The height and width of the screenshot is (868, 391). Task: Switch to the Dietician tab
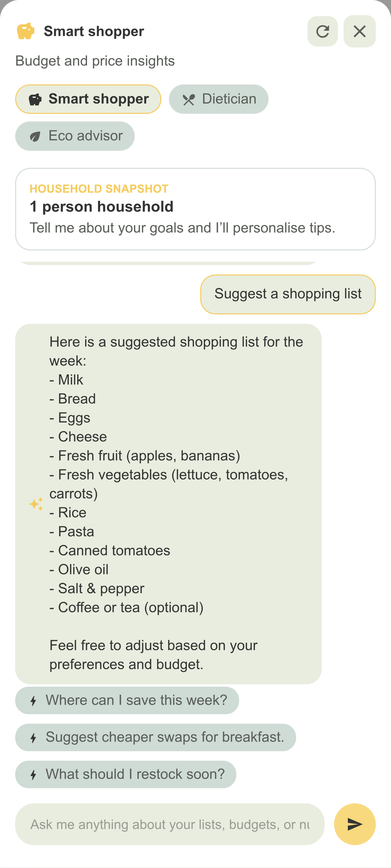(x=219, y=99)
